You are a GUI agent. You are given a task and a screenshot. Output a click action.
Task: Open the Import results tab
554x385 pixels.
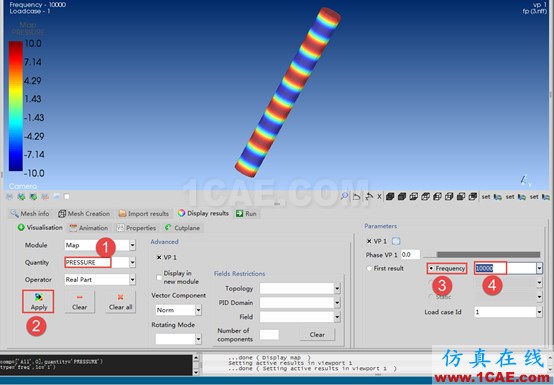pos(144,213)
